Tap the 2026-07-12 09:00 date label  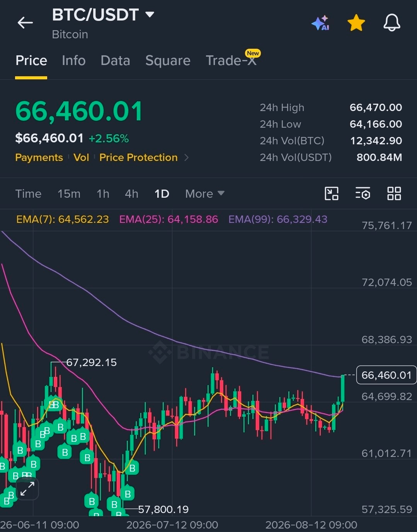point(172,525)
